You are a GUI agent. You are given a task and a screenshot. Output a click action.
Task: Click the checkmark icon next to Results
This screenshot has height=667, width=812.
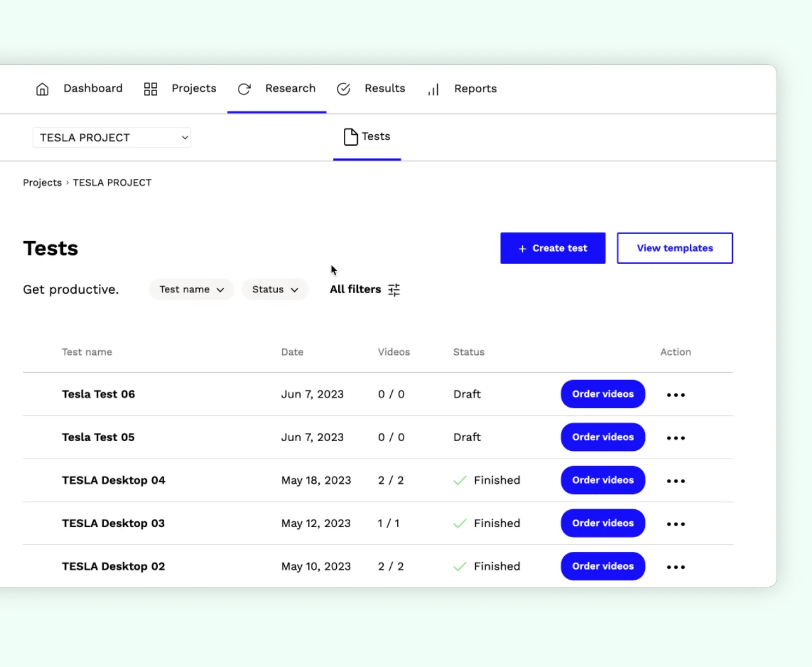tap(343, 88)
